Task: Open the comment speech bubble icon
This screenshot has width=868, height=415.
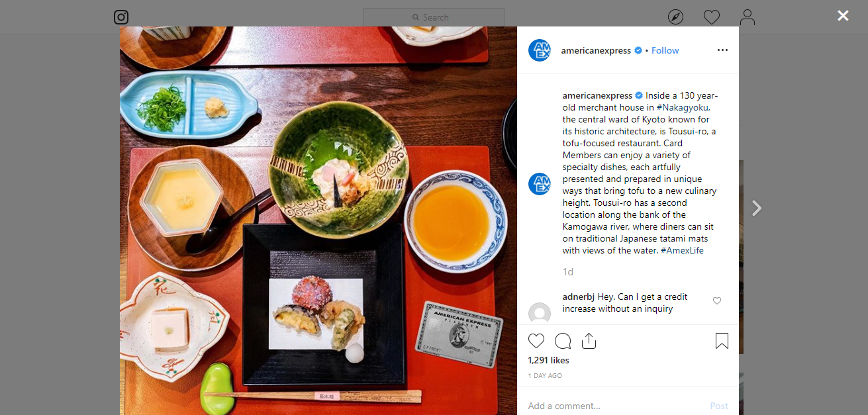Action: [563, 341]
